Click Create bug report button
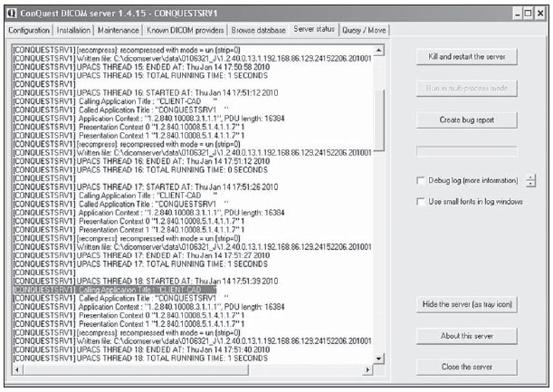This screenshot has height=392, width=553. (467, 120)
